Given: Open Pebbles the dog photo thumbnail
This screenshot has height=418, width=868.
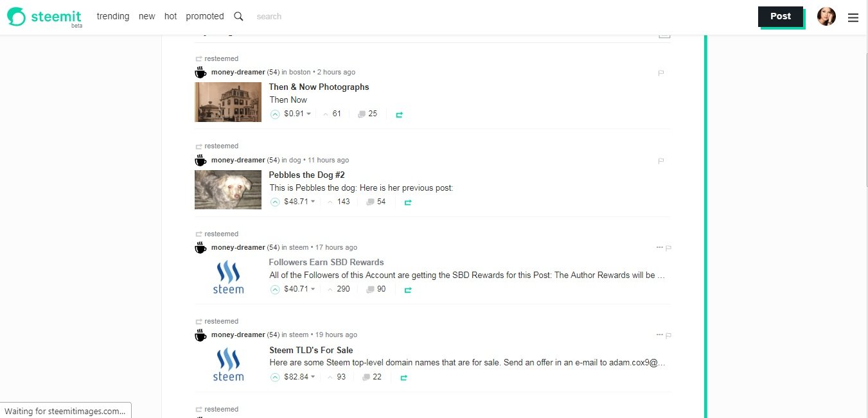Looking at the screenshot, I should pos(228,189).
